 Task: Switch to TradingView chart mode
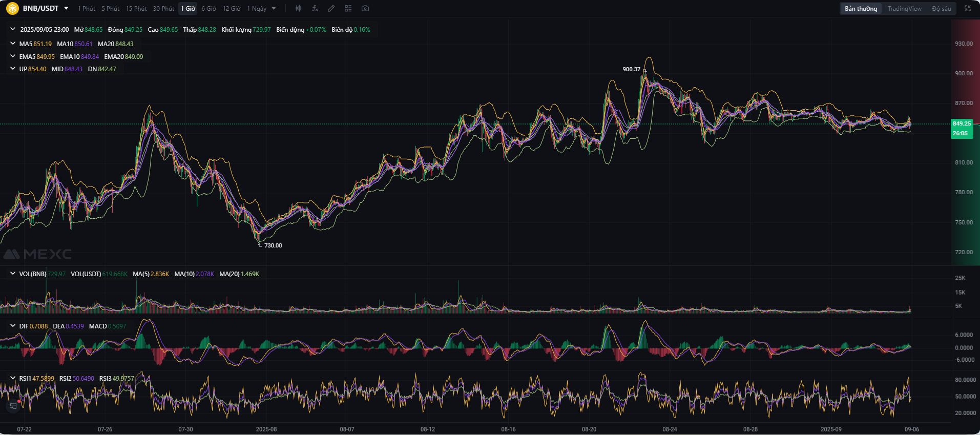[x=904, y=9]
